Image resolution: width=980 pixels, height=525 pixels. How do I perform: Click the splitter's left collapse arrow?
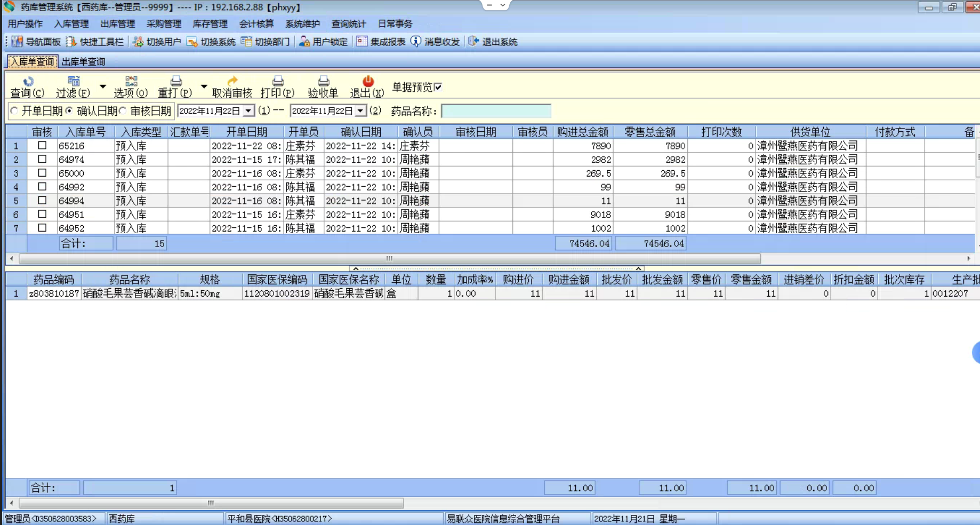(356, 268)
